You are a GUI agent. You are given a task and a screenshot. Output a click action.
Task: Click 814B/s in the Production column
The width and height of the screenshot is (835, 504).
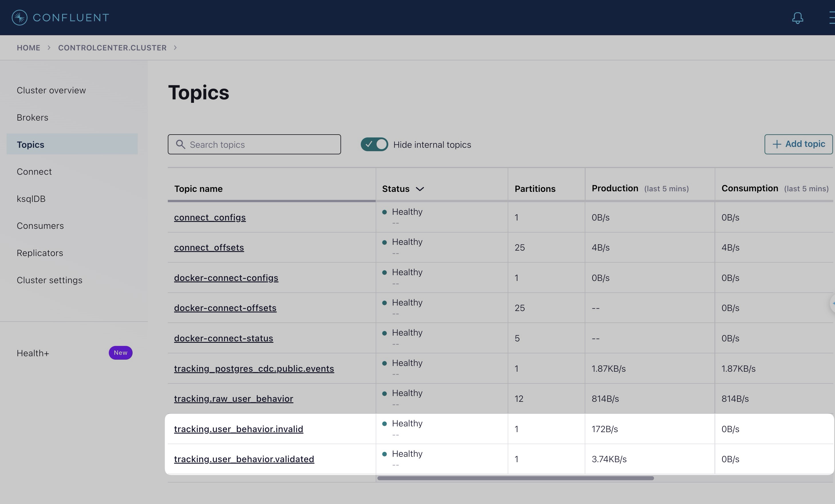coord(605,399)
